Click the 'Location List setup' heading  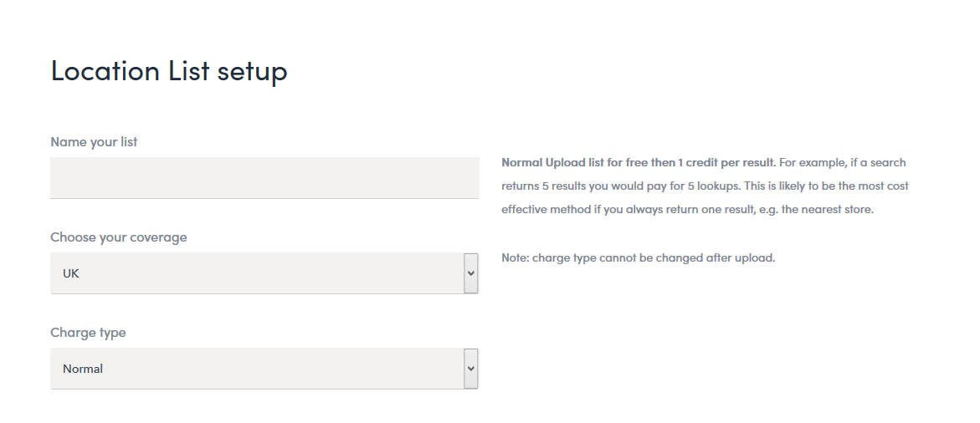tap(169, 70)
